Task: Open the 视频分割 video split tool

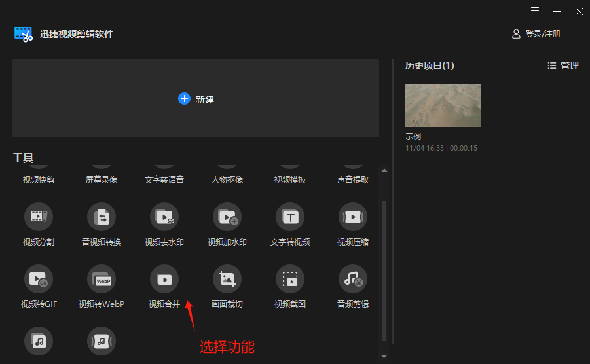Action: [39, 217]
